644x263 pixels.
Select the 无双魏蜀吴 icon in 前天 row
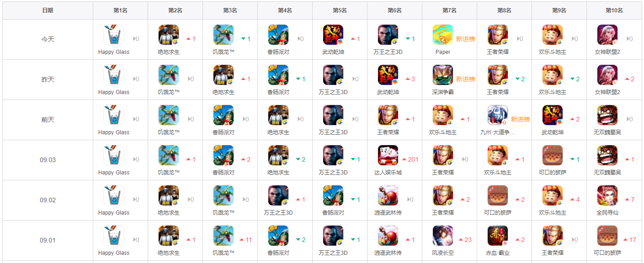(x=607, y=115)
